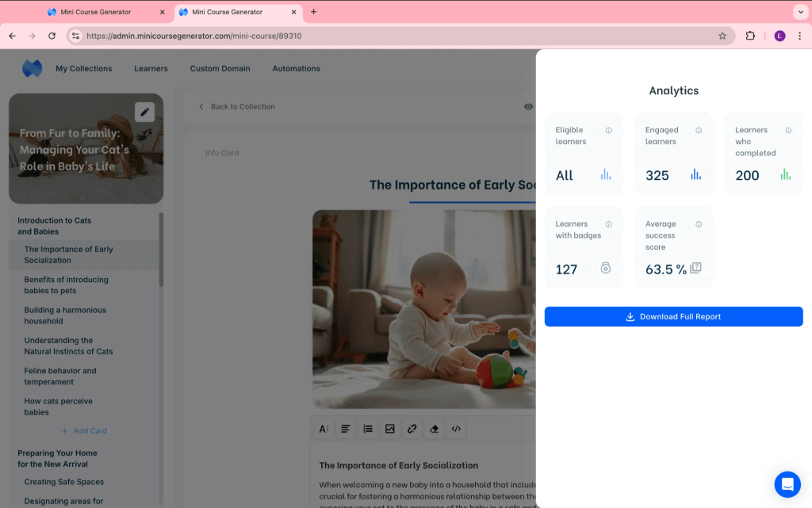The width and height of the screenshot is (812, 508).
Task: Select the eraser clear-formatting tool
Action: [x=434, y=429]
